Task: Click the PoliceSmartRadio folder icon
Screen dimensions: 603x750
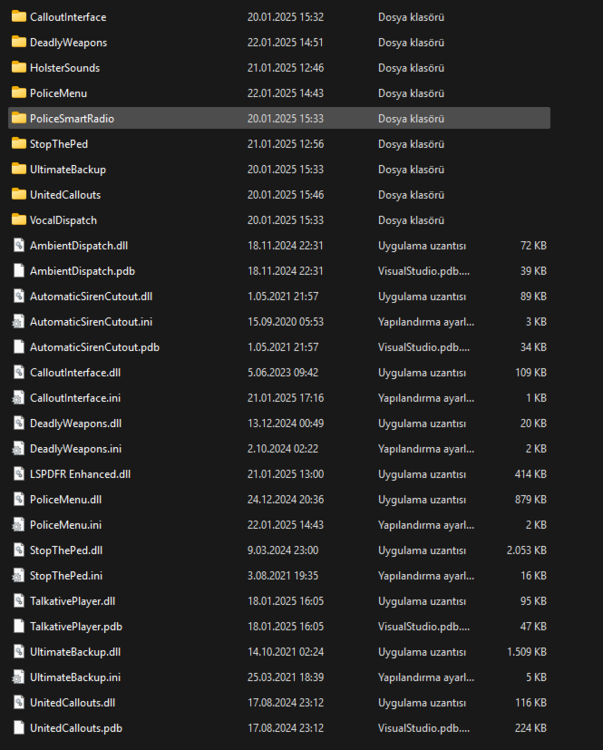Action: pos(19,118)
